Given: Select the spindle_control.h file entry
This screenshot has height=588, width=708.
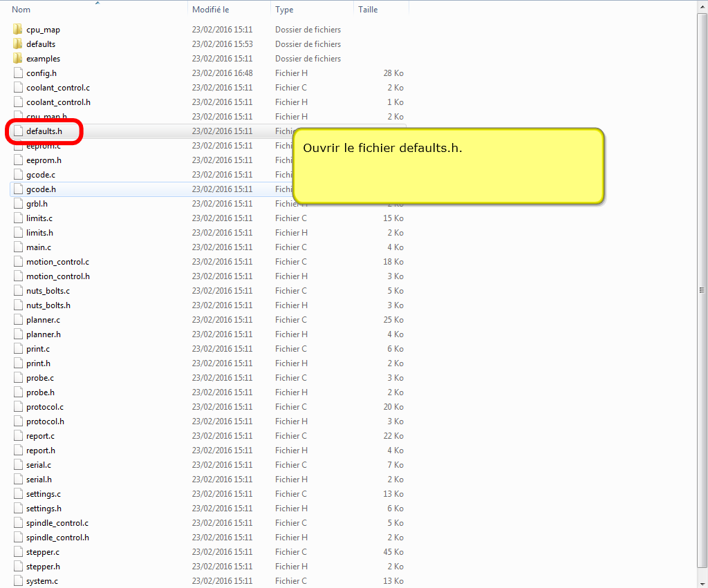Looking at the screenshot, I should [57, 538].
